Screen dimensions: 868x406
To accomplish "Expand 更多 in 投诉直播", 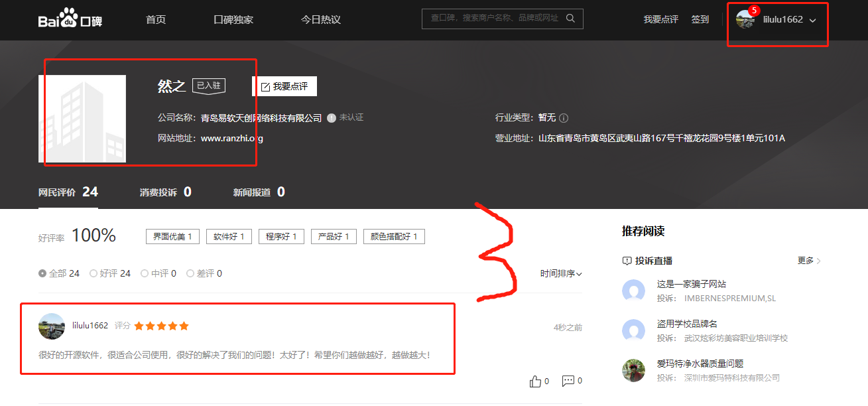I will [809, 261].
